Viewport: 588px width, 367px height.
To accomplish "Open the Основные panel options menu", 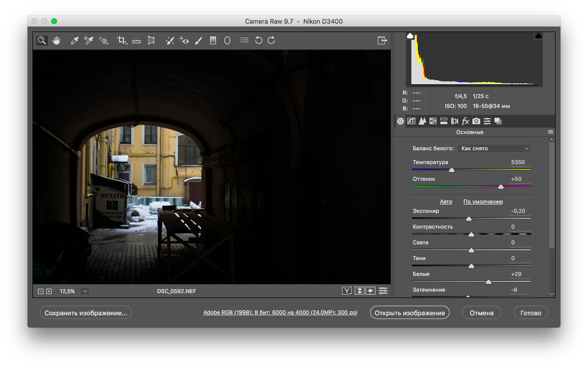I will pyautogui.click(x=551, y=132).
